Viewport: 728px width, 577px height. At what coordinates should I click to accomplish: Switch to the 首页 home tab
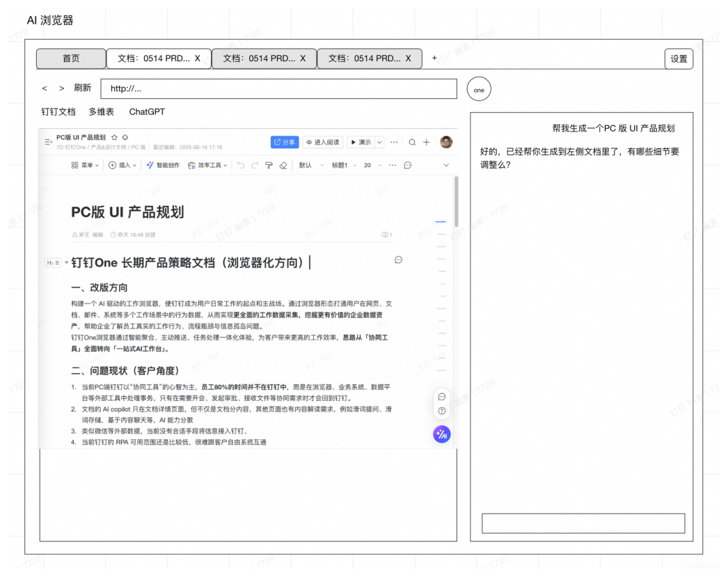click(x=71, y=58)
